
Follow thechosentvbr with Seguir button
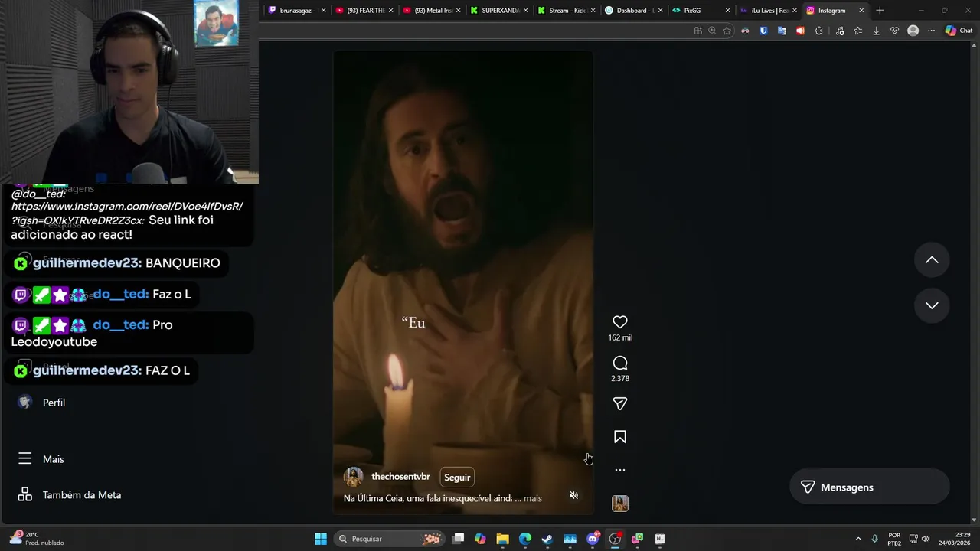point(457,478)
